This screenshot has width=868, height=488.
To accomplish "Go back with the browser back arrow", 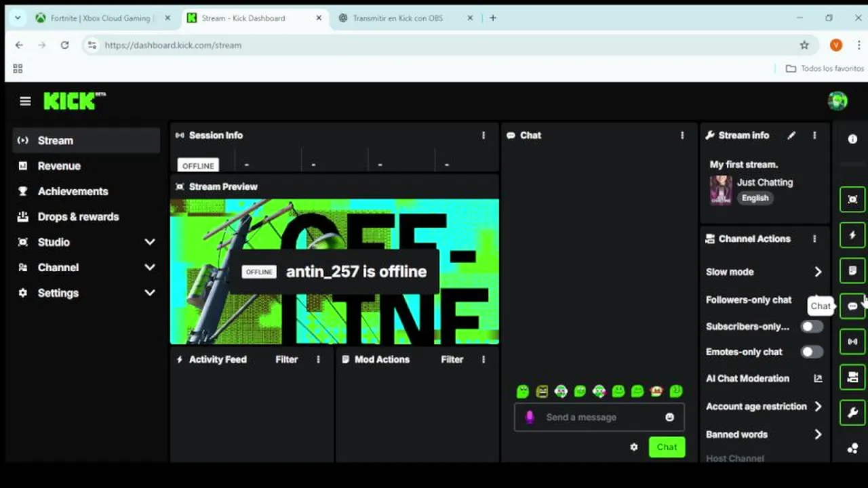I will coord(19,45).
